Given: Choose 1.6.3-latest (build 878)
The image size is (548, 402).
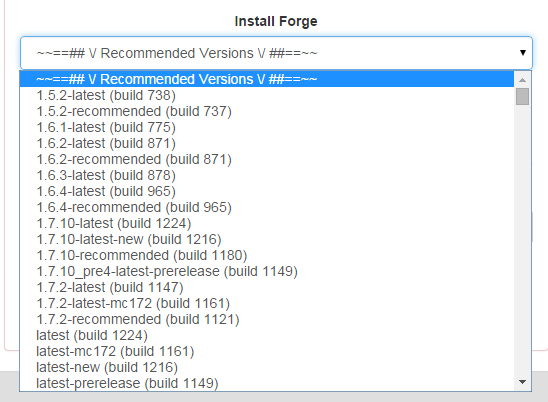Looking at the screenshot, I should coord(267,175).
